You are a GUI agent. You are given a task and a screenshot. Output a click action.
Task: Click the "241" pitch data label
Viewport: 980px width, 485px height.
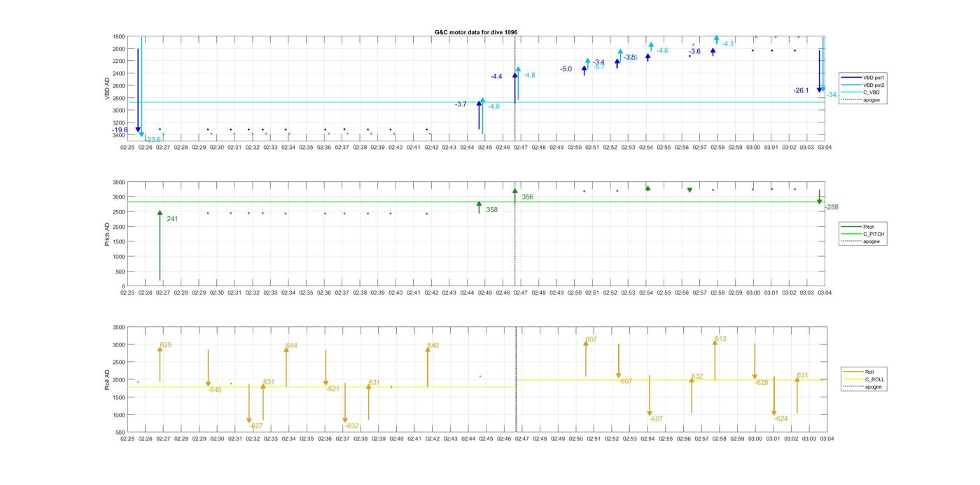[x=172, y=219]
